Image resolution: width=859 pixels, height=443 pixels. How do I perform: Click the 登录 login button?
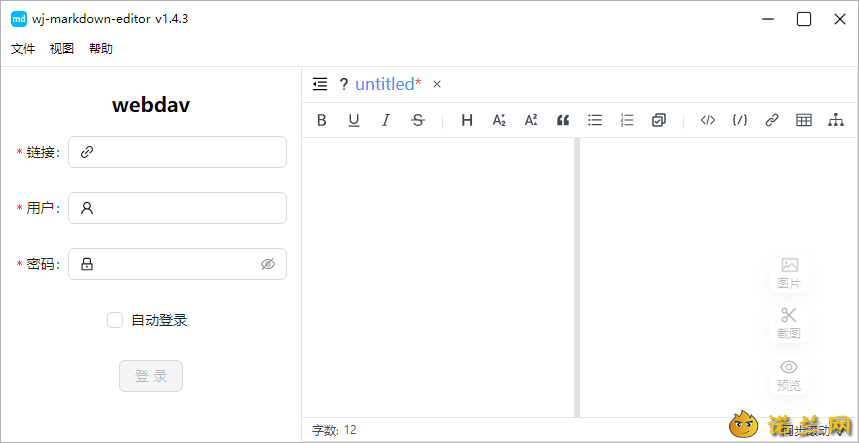(151, 376)
